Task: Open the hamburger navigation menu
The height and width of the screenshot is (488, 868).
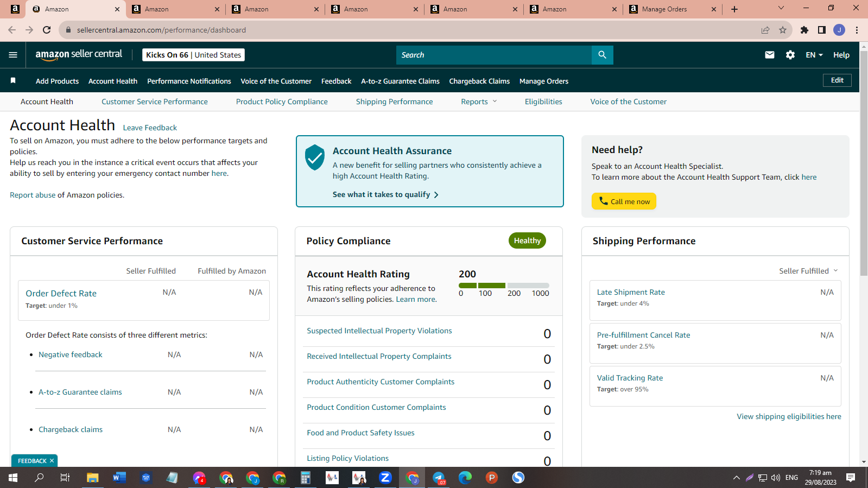Action: pyautogui.click(x=13, y=55)
